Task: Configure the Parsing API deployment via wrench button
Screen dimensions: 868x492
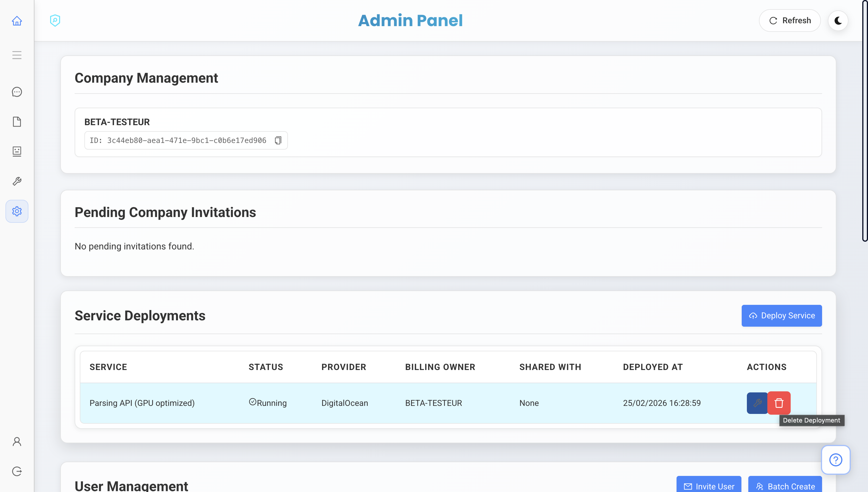Action: tap(757, 403)
